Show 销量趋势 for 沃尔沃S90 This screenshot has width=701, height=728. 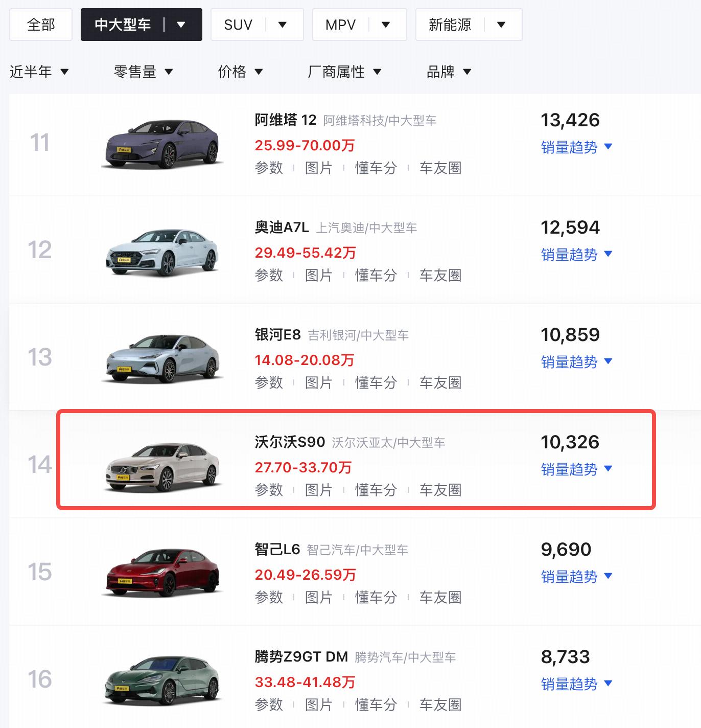[x=576, y=469]
